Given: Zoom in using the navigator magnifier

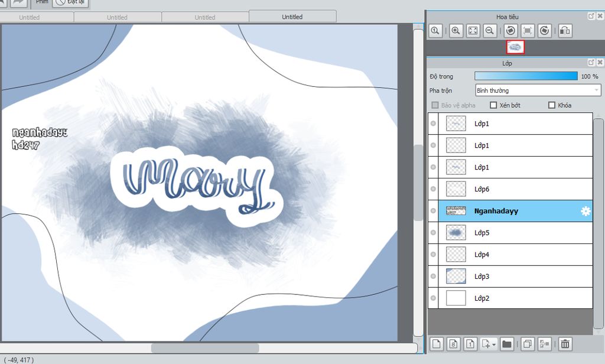Looking at the screenshot, I should pyautogui.click(x=456, y=31).
